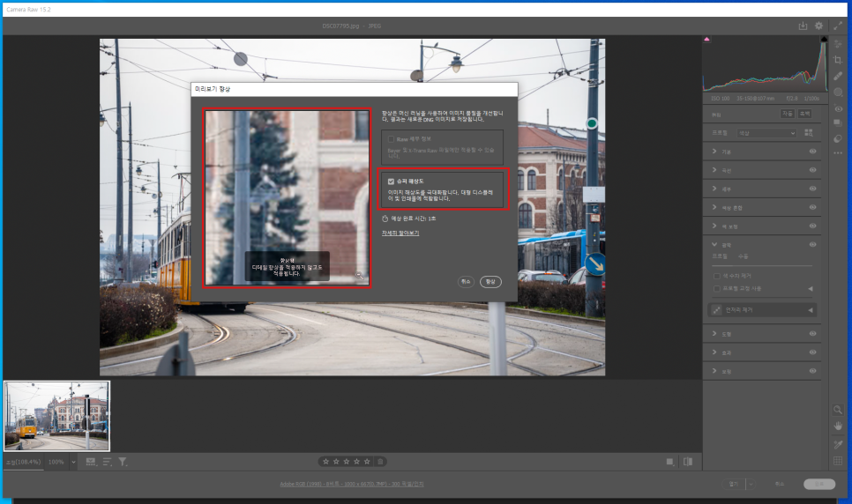The image size is (852, 504).
Task: Click the save image icon at top
Action: pyautogui.click(x=803, y=26)
